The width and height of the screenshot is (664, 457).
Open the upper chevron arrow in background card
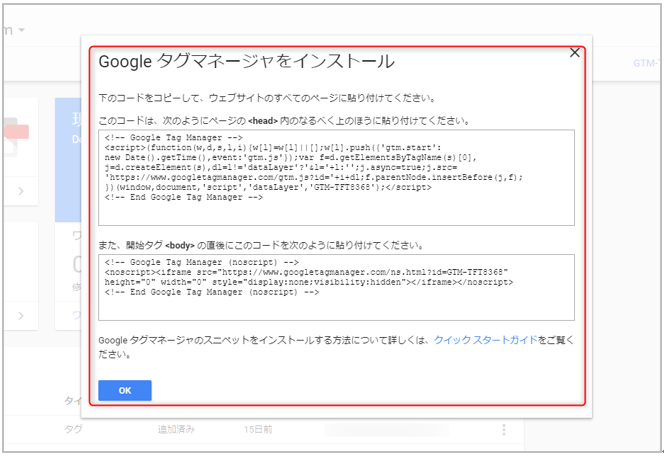[21, 191]
